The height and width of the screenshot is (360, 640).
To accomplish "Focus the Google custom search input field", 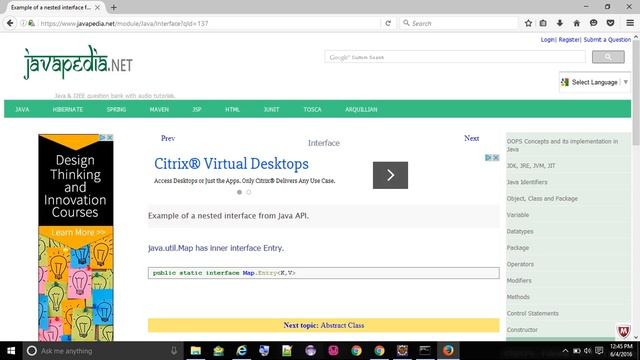I will point(455,57).
